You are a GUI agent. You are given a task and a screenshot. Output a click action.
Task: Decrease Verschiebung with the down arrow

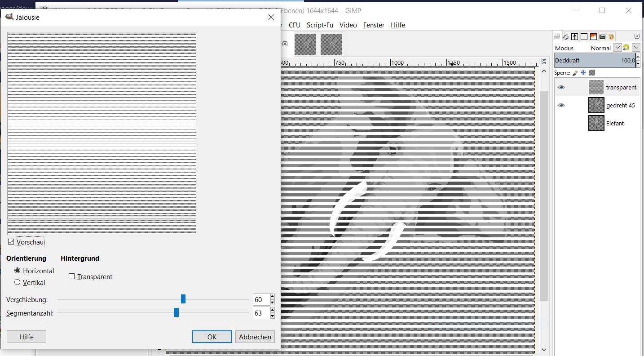click(x=272, y=302)
